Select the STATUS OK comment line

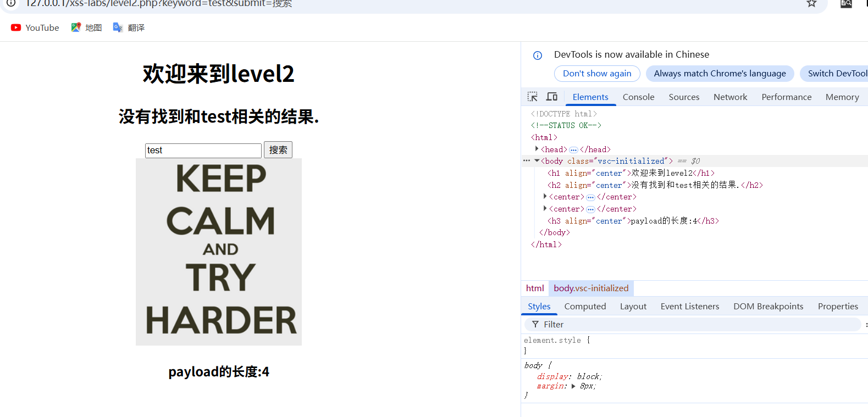pos(566,126)
